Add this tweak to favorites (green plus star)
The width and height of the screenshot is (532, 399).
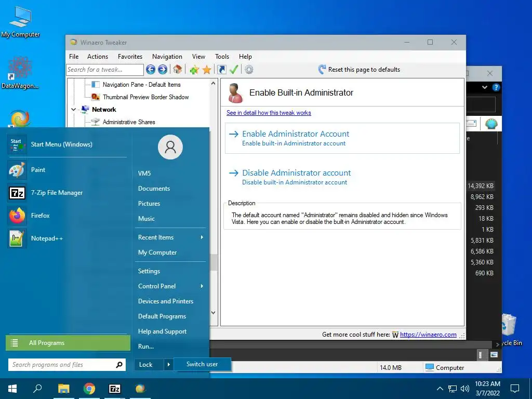click(x=194, y=70)
